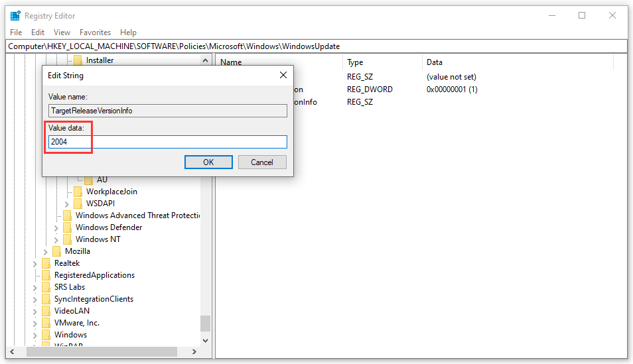
Task: Click the tree horizontal scroll left arrow
Action: point(13,352)
